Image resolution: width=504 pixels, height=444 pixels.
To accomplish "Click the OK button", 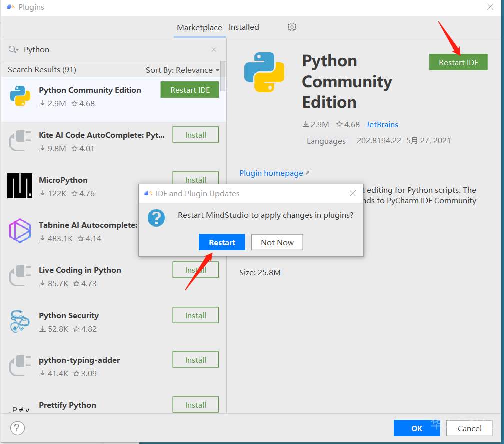I will pos(417,428).
